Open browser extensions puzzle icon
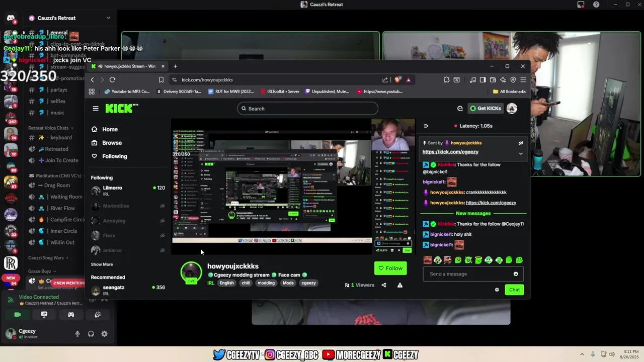 446,80
